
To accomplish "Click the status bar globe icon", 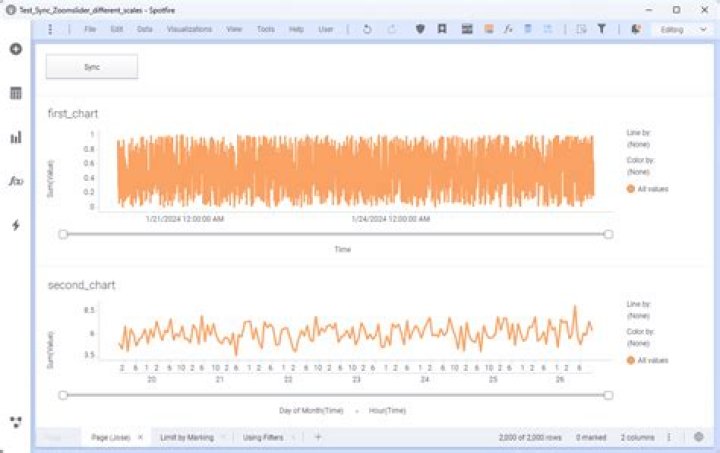I will [698, 437].
